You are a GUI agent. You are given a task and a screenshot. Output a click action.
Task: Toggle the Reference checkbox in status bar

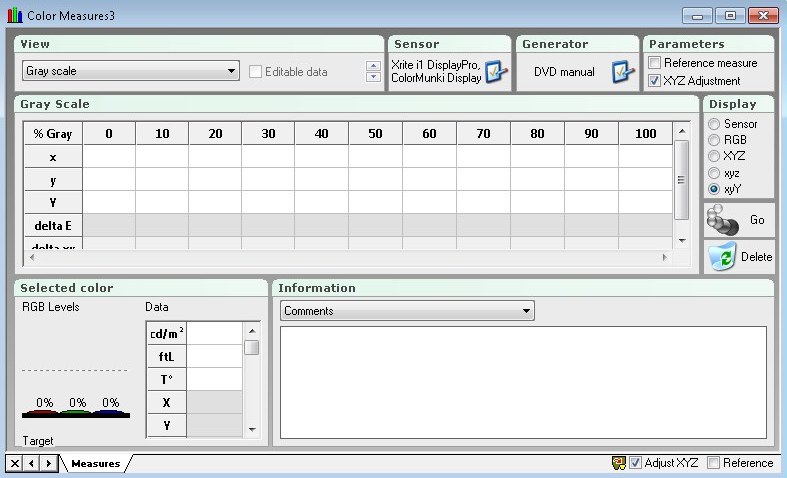point(713,463)
